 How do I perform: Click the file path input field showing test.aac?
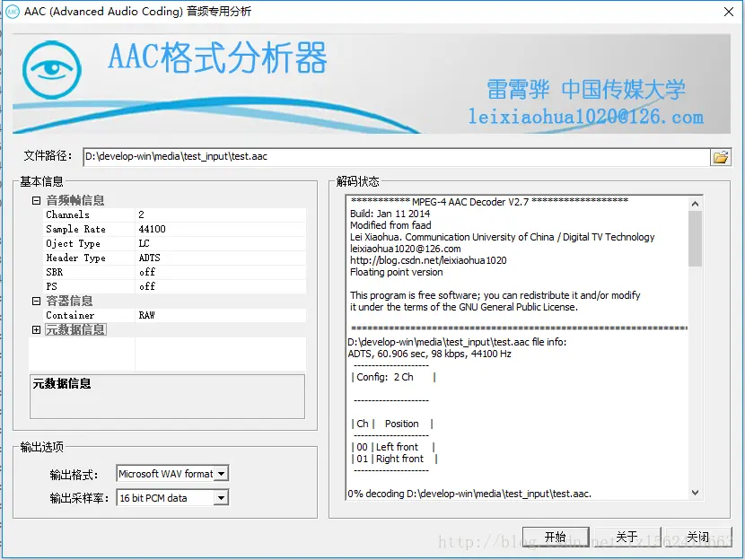(x=359, y=156)
